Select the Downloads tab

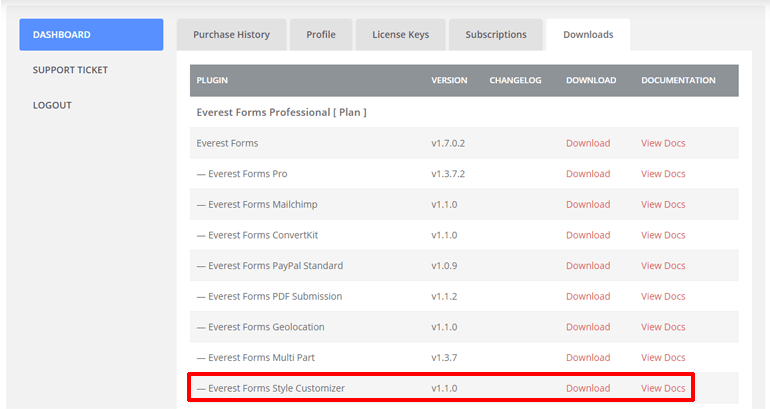[588, 35]
